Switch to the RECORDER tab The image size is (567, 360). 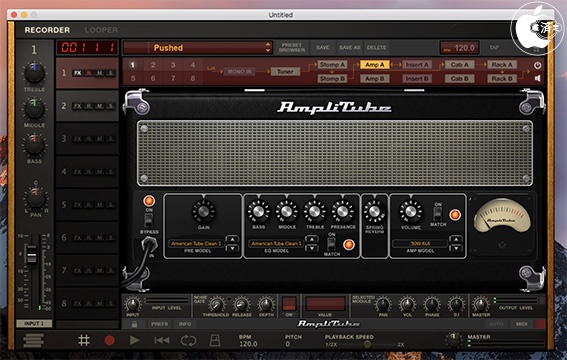pos(47,30)
